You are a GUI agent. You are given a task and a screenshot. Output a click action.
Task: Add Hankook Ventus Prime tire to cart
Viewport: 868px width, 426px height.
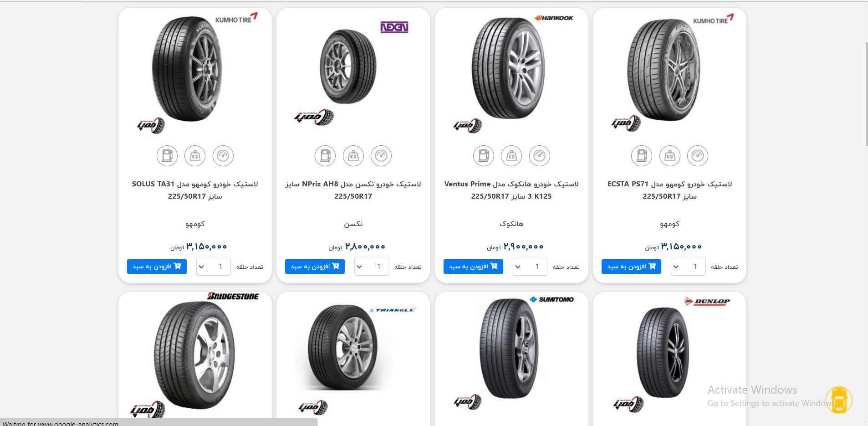coord(473,267)
